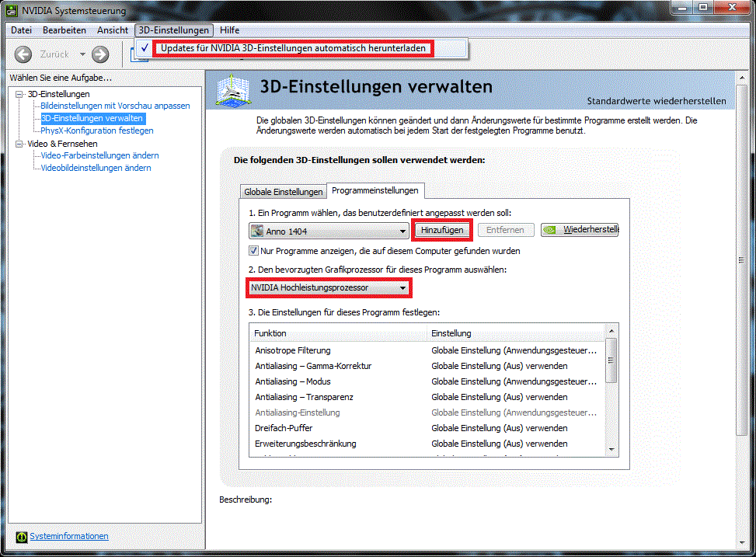This screenshot has width=756, height=557.
Task: Click the Funktion column header
Action: pos(339,333)
